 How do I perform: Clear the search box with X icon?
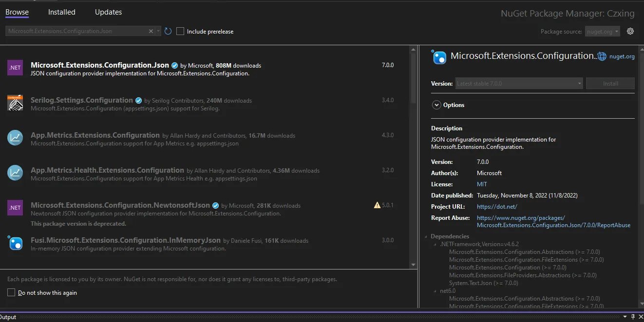coord(151,31)
